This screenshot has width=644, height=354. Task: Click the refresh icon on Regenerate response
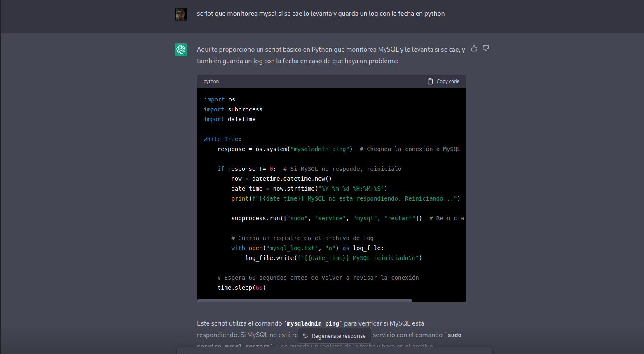pos(305,336)
